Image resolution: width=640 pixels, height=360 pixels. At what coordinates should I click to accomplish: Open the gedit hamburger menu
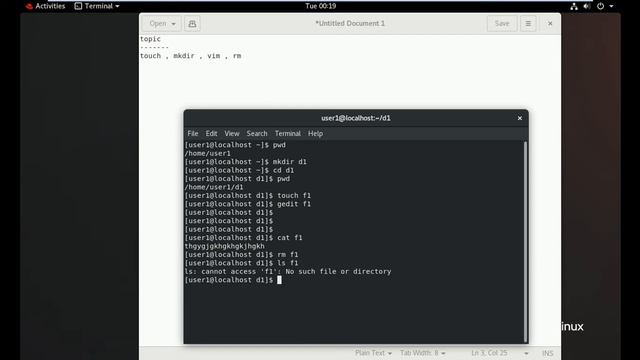pos(528,24)
